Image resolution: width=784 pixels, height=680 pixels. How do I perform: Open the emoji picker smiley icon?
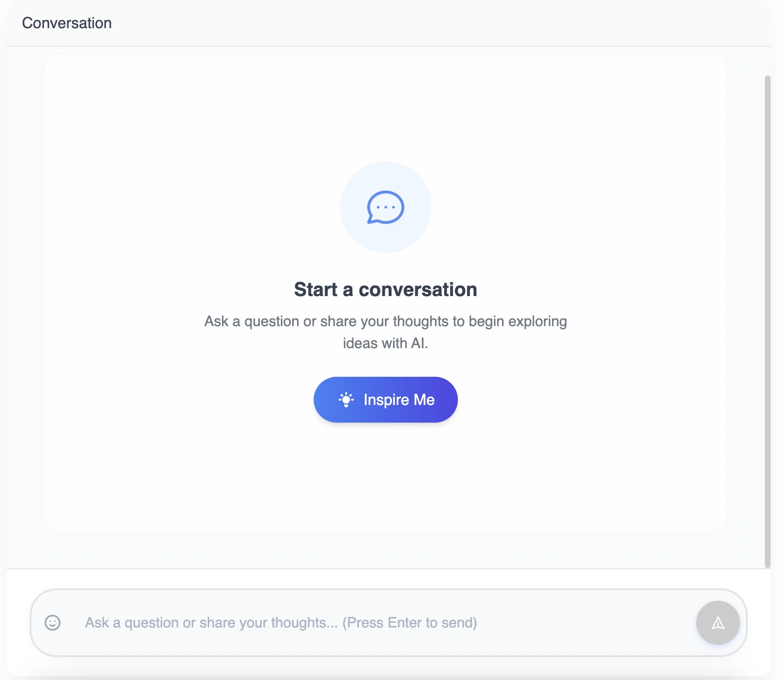pos(53,623)
